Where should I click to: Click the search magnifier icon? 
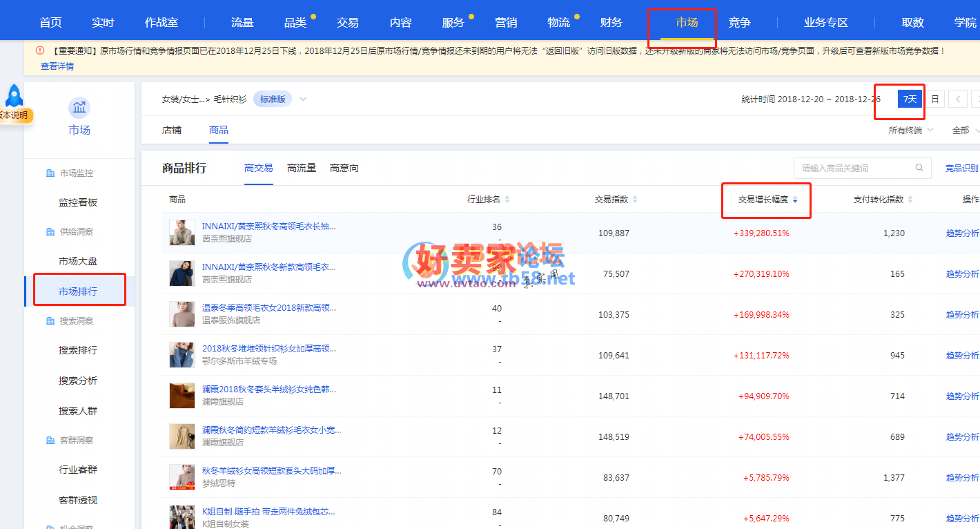click(x=919, y=168)
